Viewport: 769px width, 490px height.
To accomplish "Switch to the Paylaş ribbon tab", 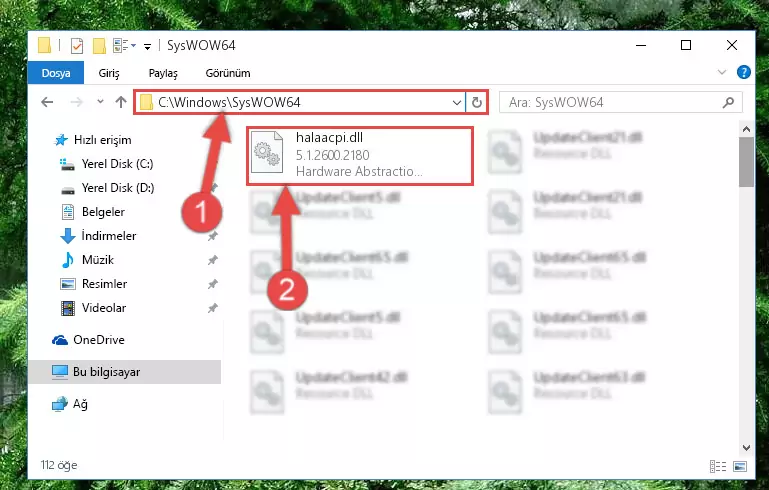I will click(x=163, y=73).
